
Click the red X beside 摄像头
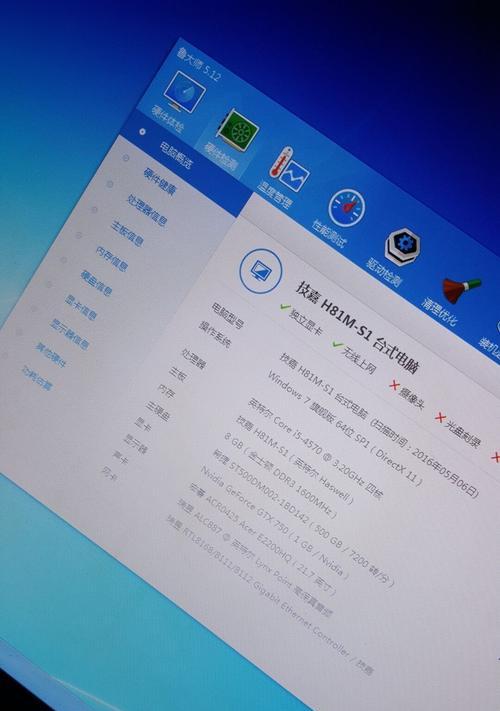pyautogui.click(x=394, y=385)
